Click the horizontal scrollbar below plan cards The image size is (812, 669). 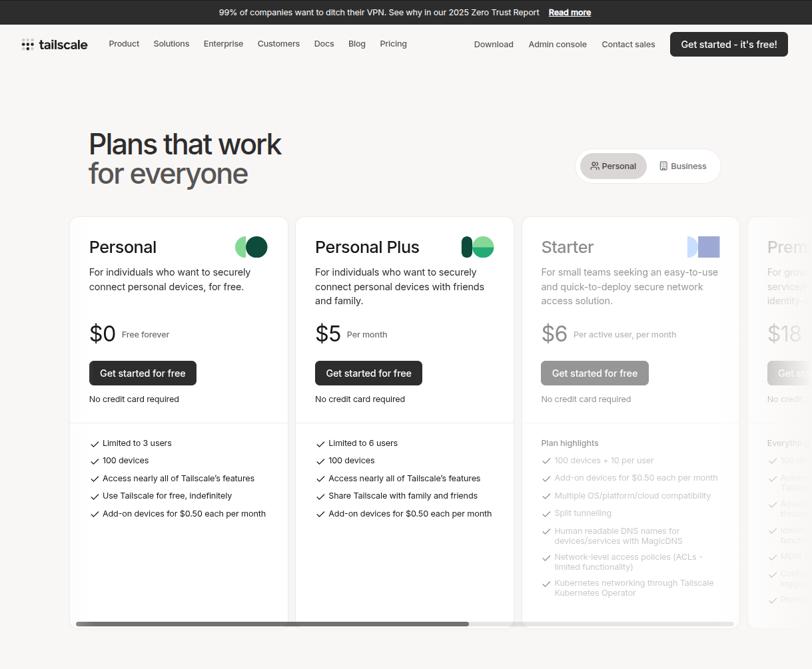point(272,624)
